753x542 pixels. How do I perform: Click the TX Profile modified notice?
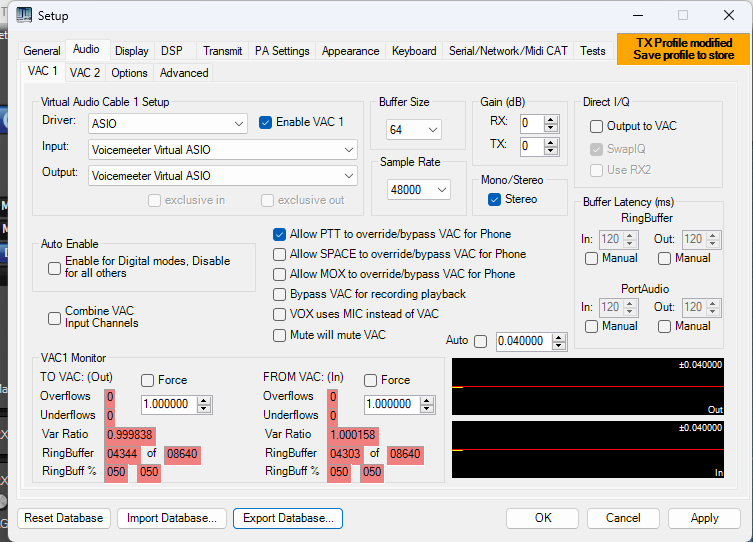pos(683,49)
